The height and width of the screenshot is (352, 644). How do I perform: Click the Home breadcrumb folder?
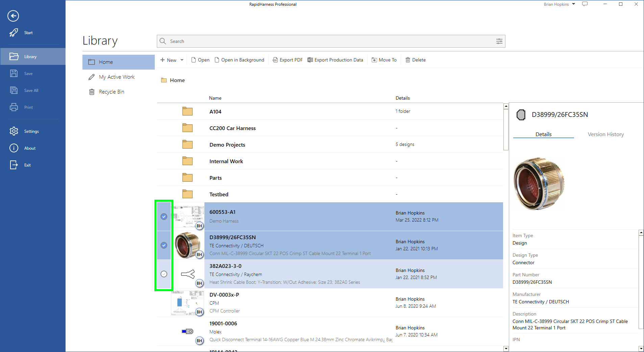click(x=173, y=80)
